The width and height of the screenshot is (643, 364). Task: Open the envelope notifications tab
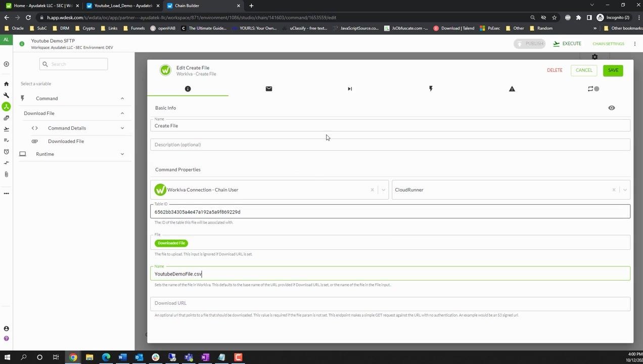click(x=269, y=89)
